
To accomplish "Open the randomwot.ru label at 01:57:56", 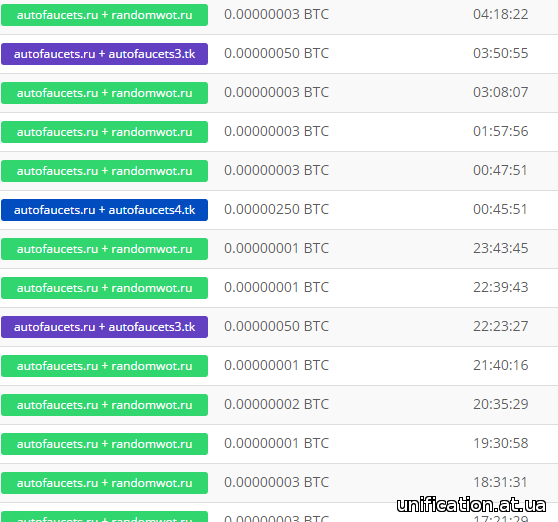I will pos(104,132).
